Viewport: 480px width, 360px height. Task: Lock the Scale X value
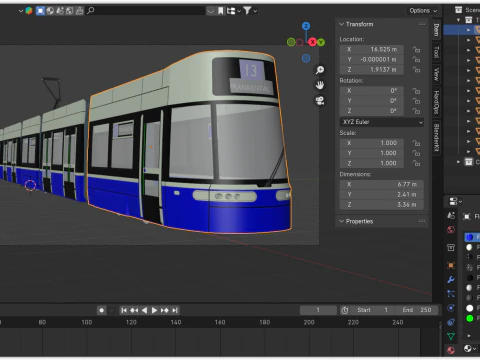416,143
